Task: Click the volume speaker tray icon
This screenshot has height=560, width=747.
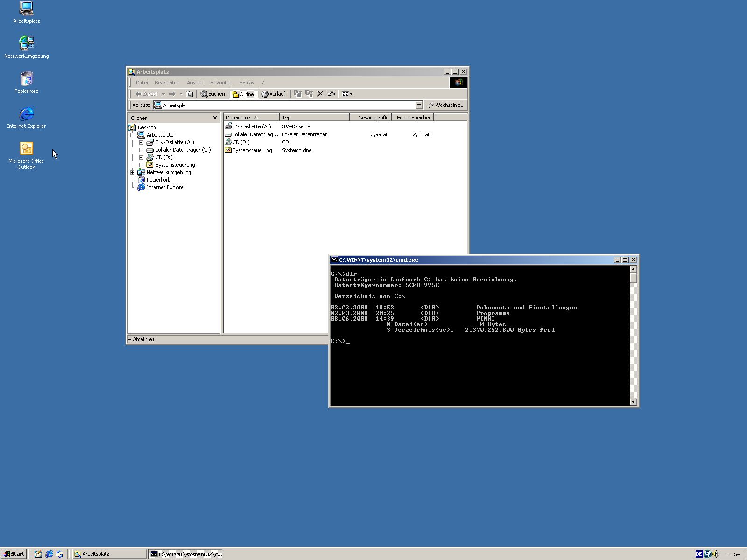Action: tap(717, 554)
